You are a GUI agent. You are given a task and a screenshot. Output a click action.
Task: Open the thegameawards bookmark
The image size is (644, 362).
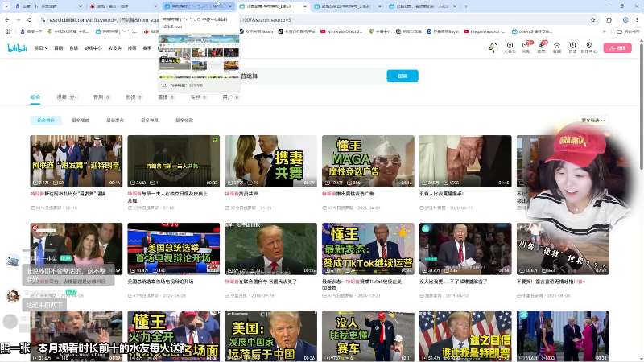485,31
